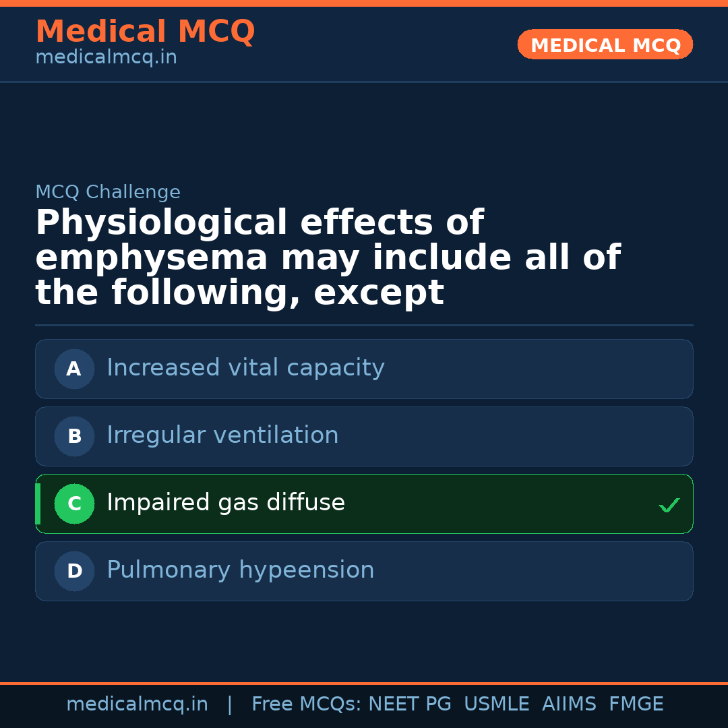Pick the "Impaired gas diffuse" answer

226,503
